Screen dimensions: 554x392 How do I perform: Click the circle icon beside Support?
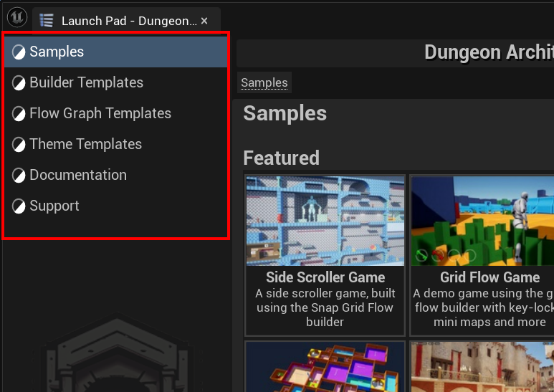click(x=19, y=206)
